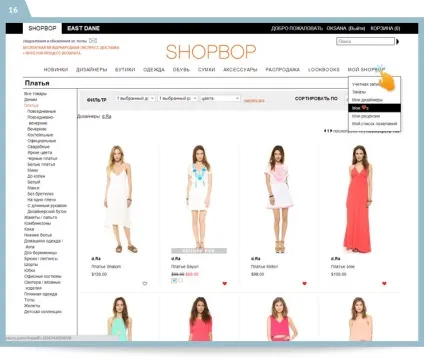The image size is (424, 360).
Task: Choose 'Мои дизайнеры' in the dropdown menu
Action: (367, 100)
